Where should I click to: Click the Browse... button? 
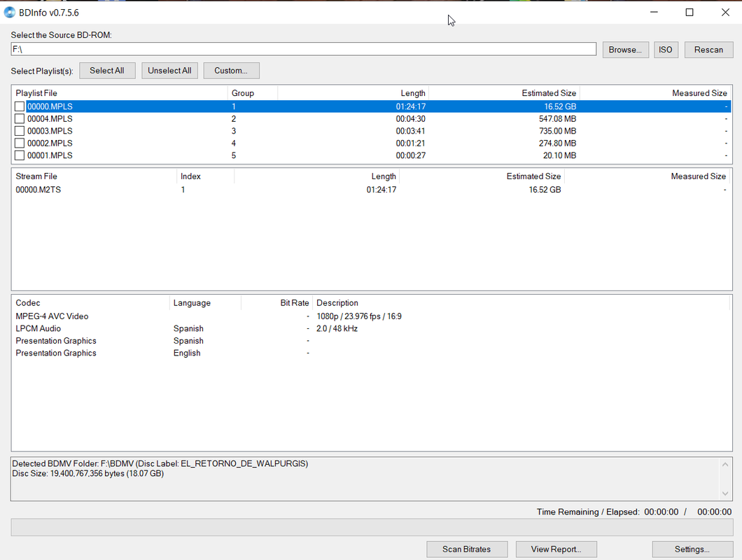[625, 50]
